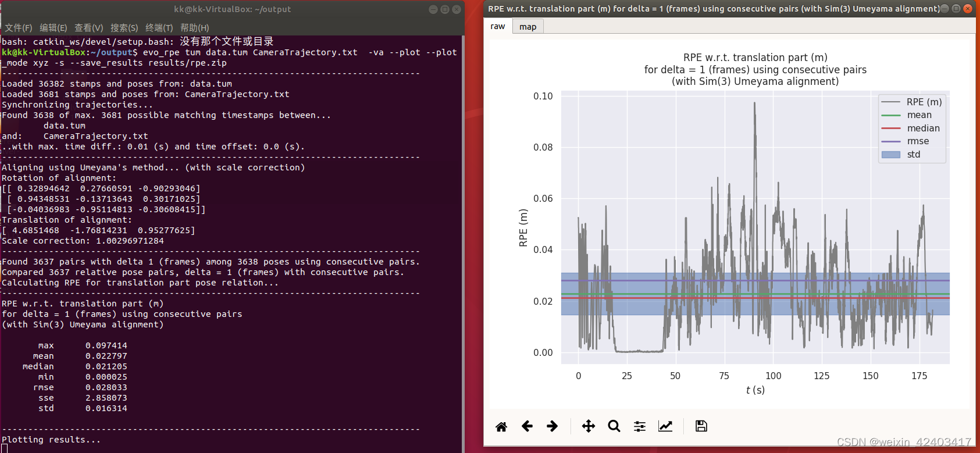Open Configure subplots sliders icon

coord(640,426)
